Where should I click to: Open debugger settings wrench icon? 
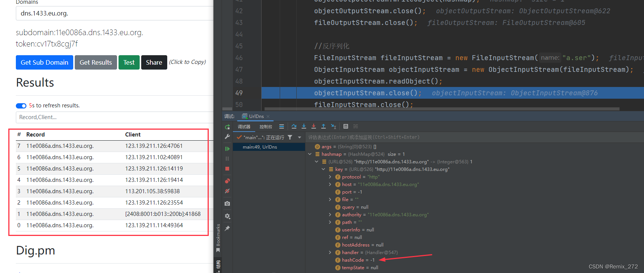pos(227,136)
